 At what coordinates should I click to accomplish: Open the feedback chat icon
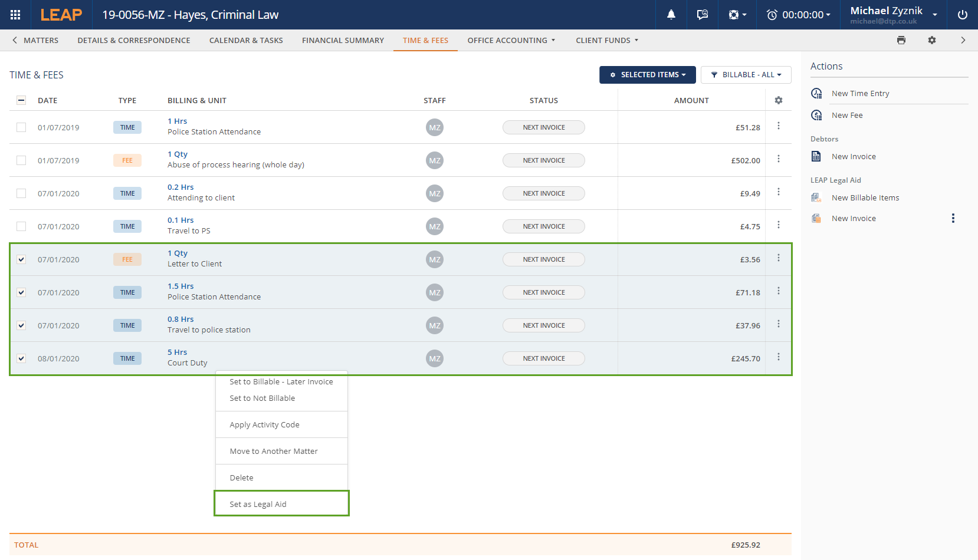(702, 15)
